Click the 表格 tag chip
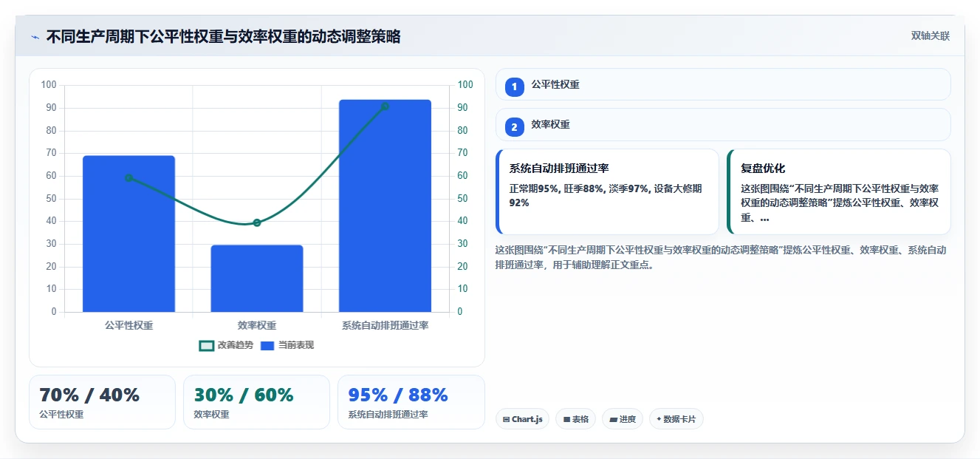 pyautogui.click(x=576, y=419)
